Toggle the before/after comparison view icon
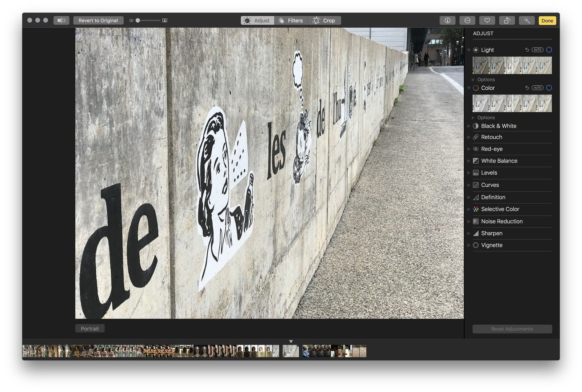This screenshot has height=392, width=582. (61, 21)
